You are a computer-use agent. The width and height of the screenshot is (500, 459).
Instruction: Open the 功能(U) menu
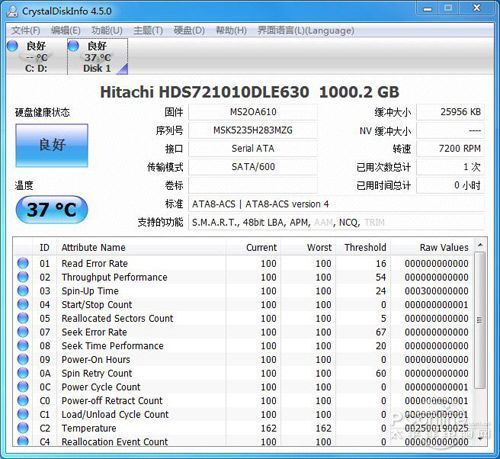pos(107,31)
